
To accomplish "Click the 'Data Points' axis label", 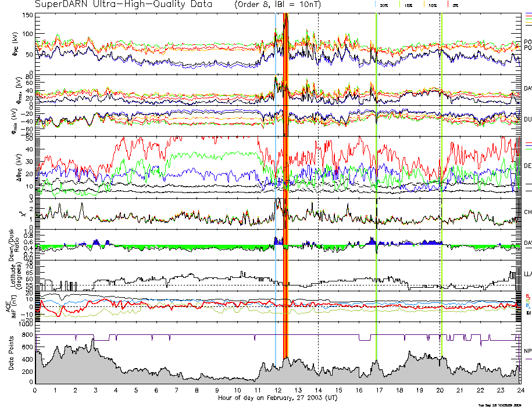I will click(11, 353).
